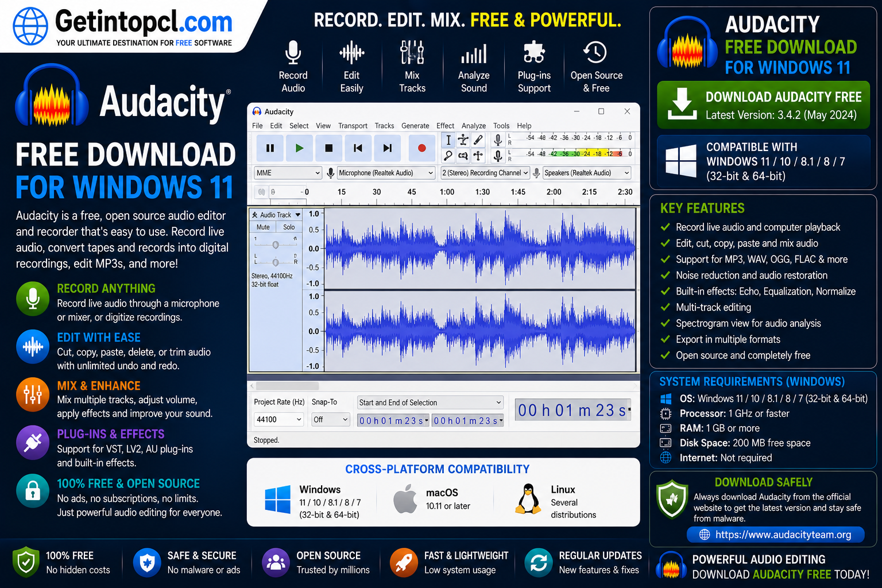
Task: Start playback with the green Play button
Action: (x=299, y=148)
